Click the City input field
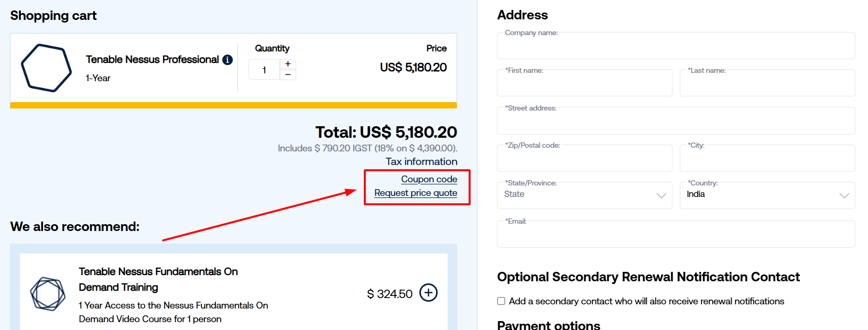This screenshot has height=330, width=868. point(767,159)
